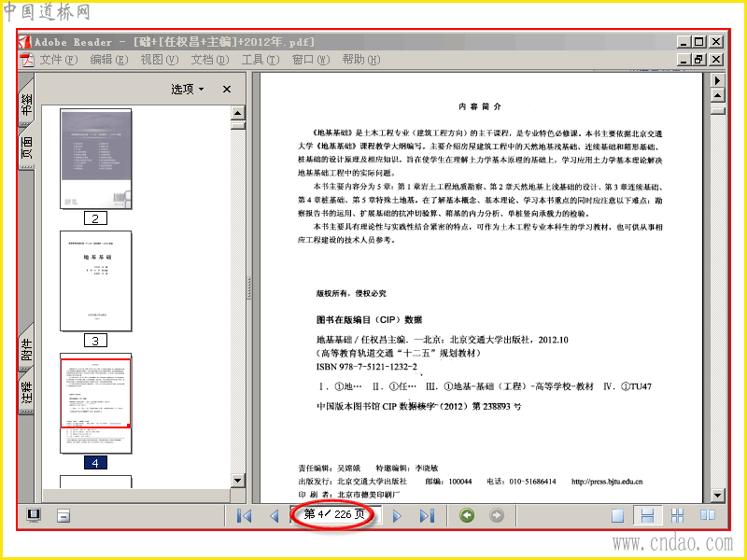Viewport: 747px width, 560px height.
Task: Click thumbnail panel scroll down arrow
Action: click(x=238, y=480)
